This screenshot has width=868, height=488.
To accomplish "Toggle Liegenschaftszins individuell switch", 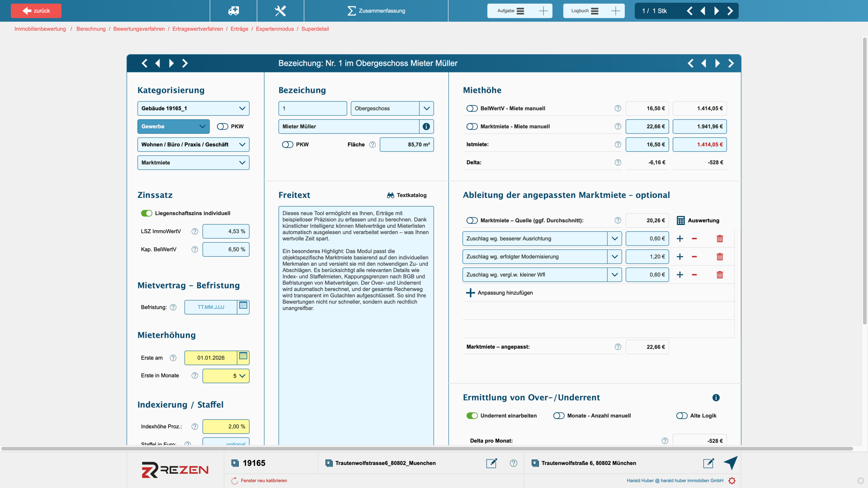I will point(147,213).
